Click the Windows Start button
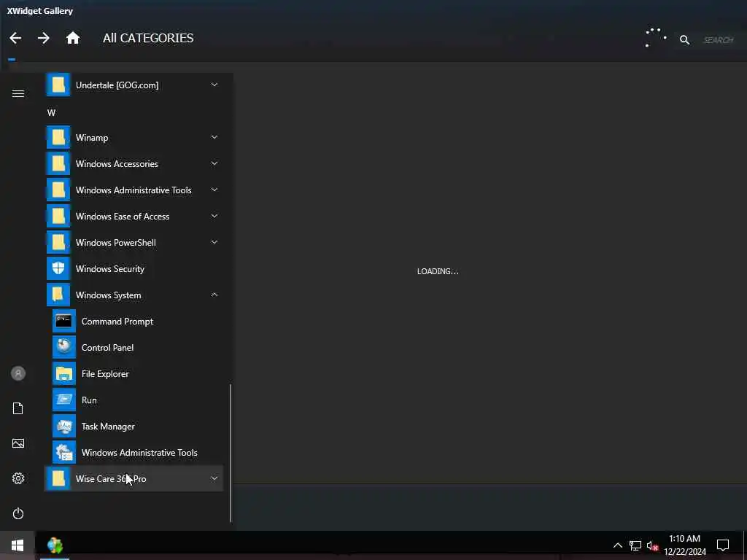 [x=18, y=545]
